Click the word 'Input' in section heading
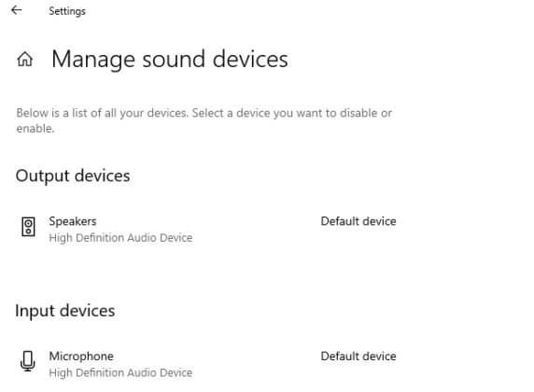The image size is (534, 392). click(x=35, y=312)
